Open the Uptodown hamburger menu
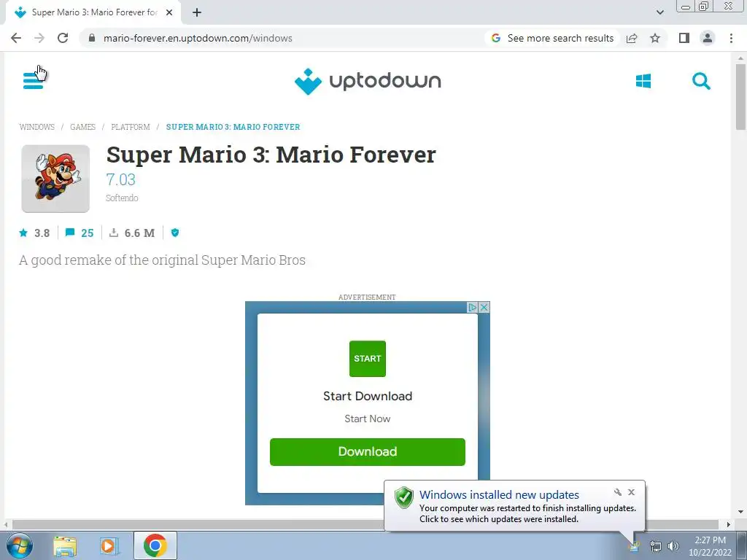 (33, 80)
